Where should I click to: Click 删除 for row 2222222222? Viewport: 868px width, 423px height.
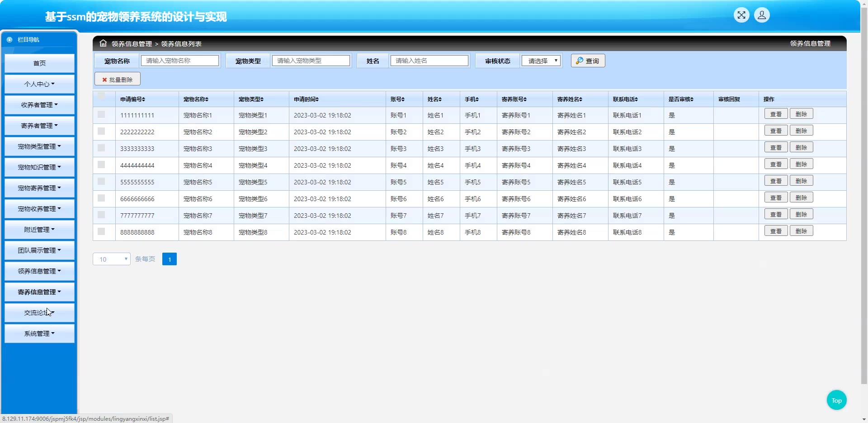[x=801, y=131]
